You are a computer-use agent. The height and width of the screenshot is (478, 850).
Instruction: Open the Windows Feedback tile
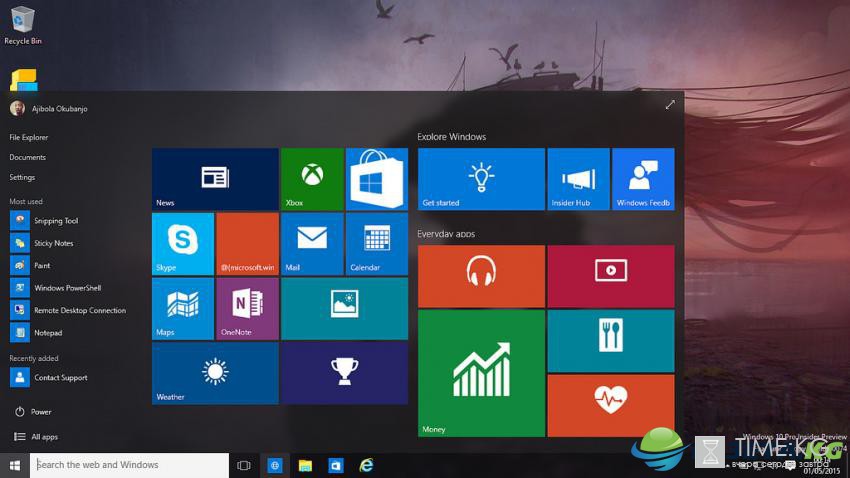(643, 179)
